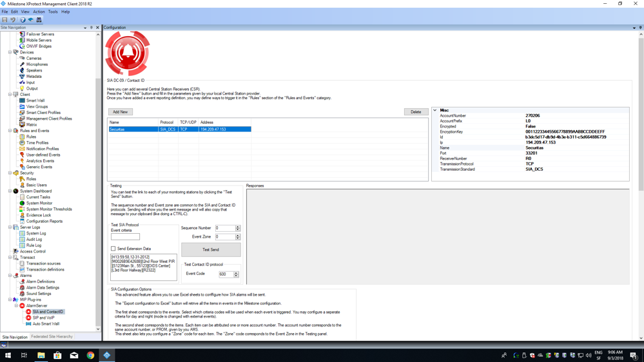The height and width of the screenshot is (362, 644).
Task: Collapse the Devices tree node
Action: tap(10, 52)
